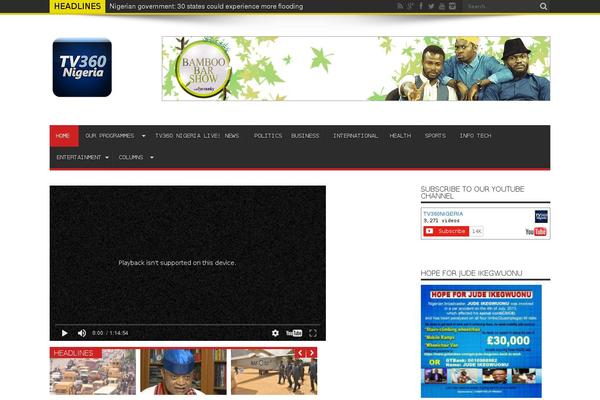600x400 pixels.
Task: Click the Hope For Jude Ikegwuonu heading
Action: 471,273
